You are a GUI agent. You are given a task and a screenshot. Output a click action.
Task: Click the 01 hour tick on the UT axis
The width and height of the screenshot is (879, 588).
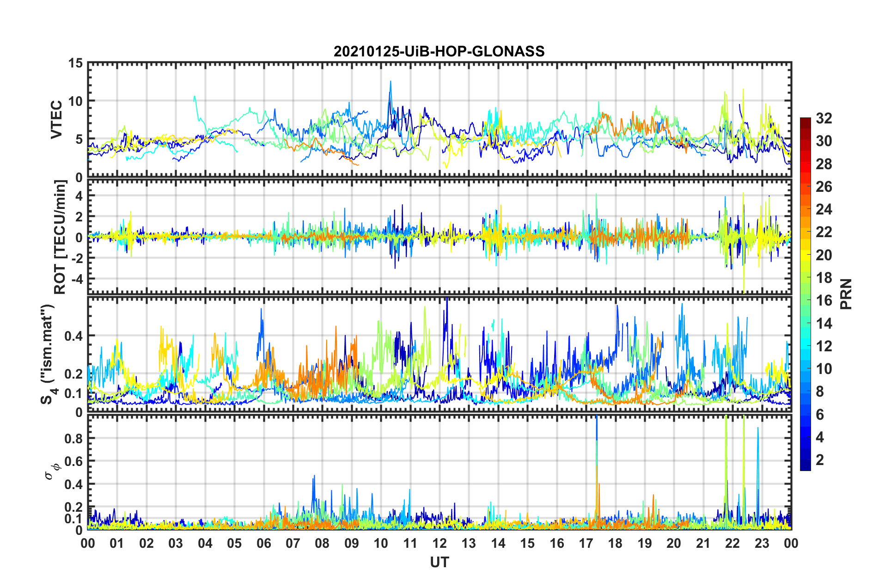pyautogui.click(x=117, y=543)
